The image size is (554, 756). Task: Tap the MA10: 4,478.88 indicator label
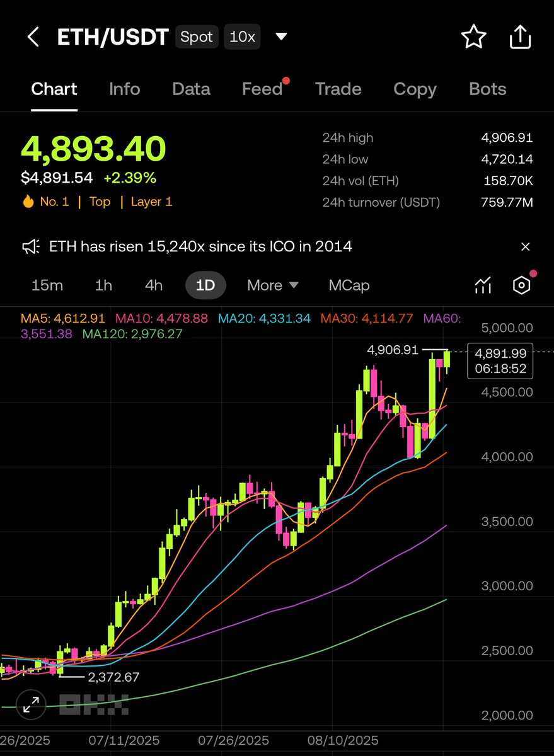(163, 319)
